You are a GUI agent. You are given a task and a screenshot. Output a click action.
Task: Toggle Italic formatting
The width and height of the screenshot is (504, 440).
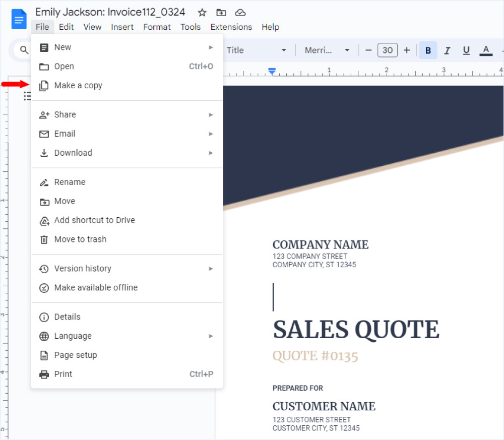447,50
